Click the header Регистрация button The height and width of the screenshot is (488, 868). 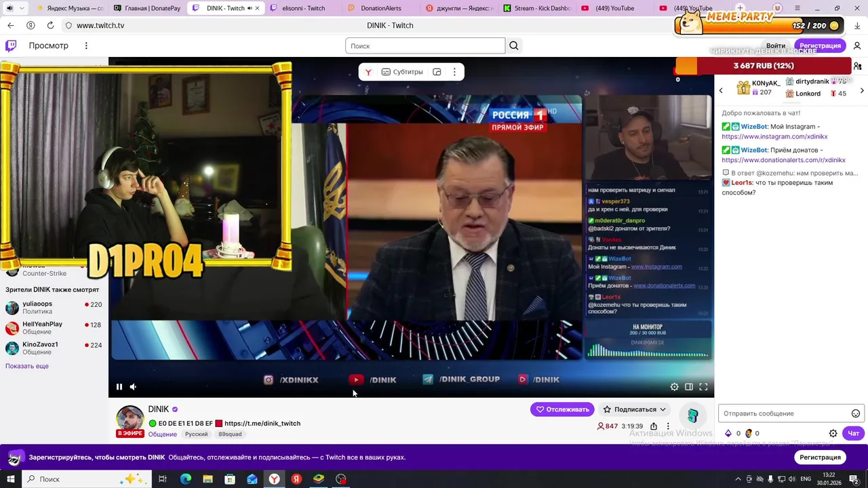coord(820,45)
